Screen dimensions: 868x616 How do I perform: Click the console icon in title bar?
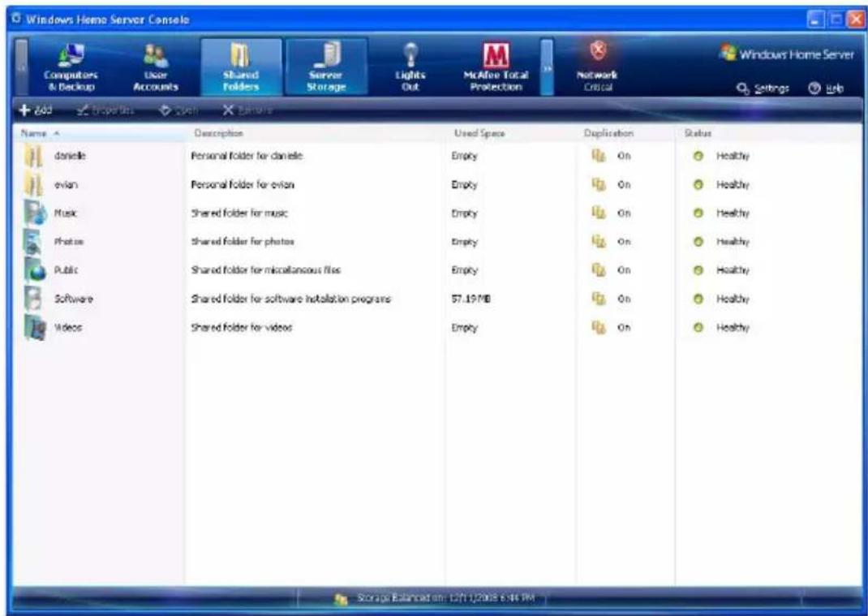(16, 19)
